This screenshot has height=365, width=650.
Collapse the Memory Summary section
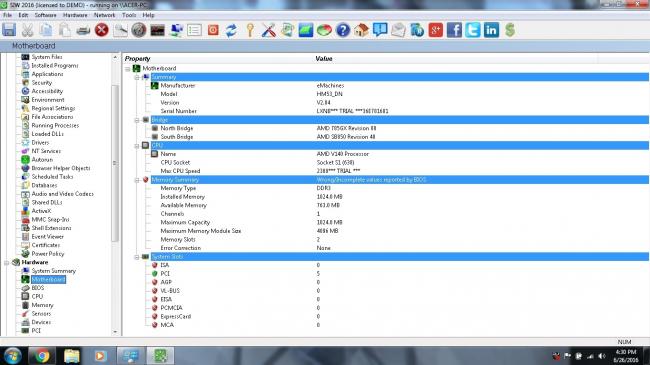coord(137,180)
